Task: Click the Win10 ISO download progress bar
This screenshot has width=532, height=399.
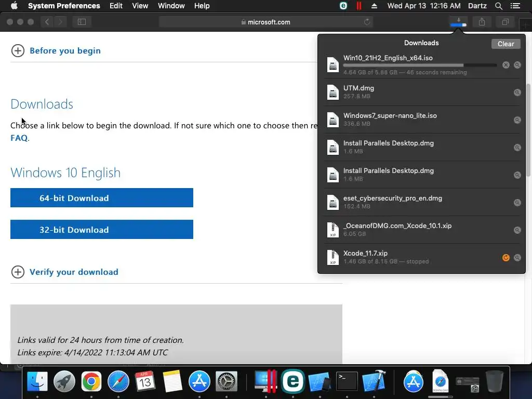Action: tap(420, 65)
